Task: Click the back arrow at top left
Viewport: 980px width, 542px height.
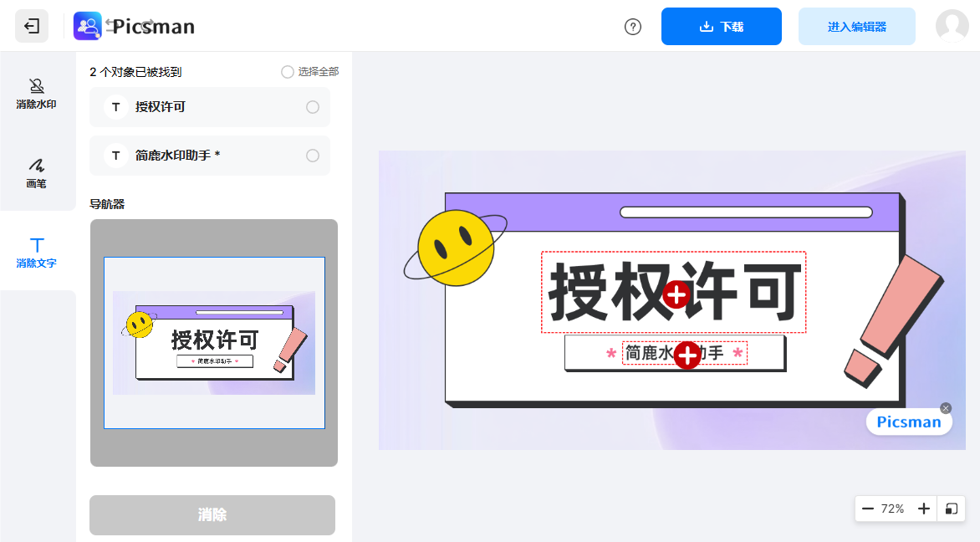Action: coord(32,25)
